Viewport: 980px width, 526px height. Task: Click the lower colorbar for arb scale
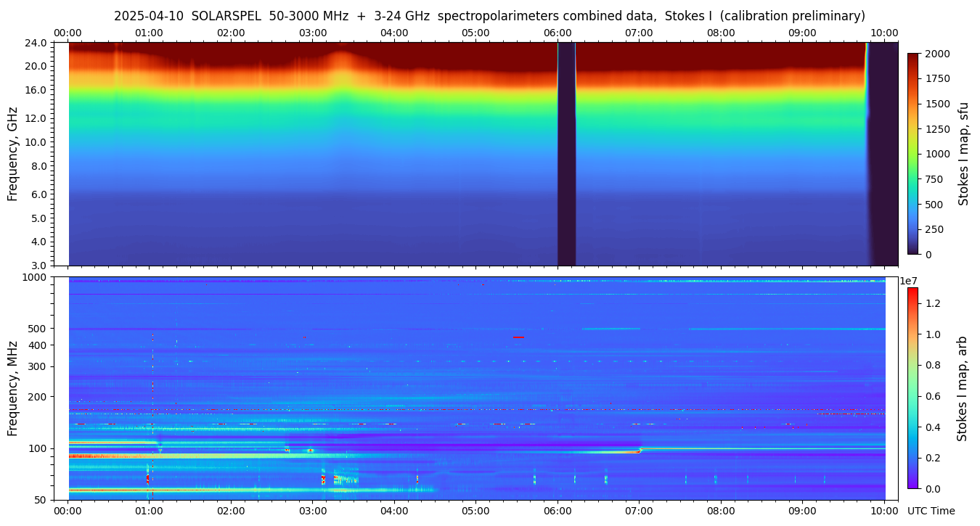pyautogui.click(x=912, y=388)
